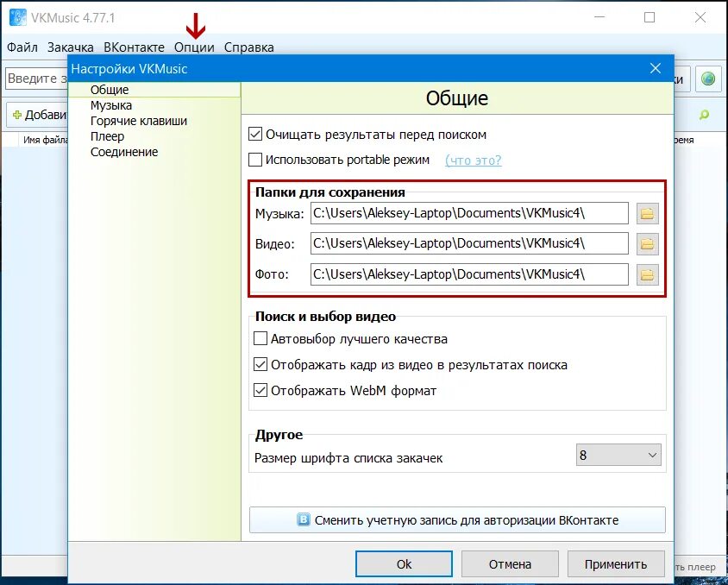Click Добавить button in main window

(x=39, y=115)
